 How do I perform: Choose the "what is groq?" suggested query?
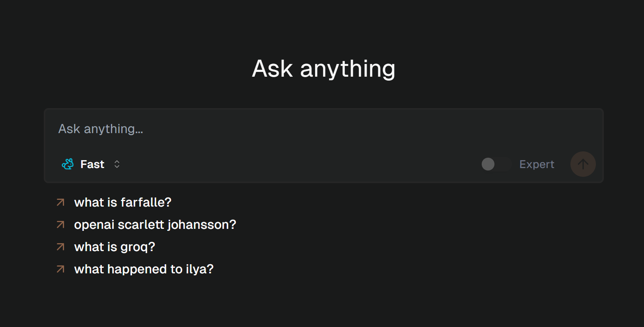coord(115,247)
